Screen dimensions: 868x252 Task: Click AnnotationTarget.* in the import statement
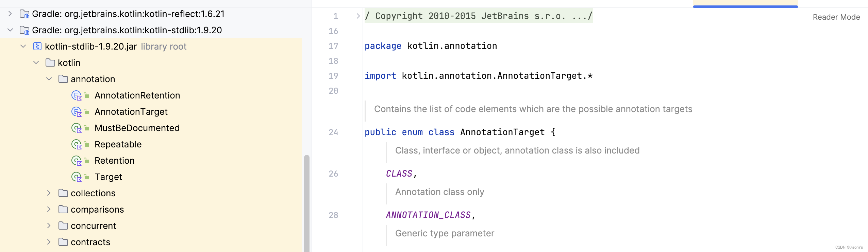pos(545,76)
